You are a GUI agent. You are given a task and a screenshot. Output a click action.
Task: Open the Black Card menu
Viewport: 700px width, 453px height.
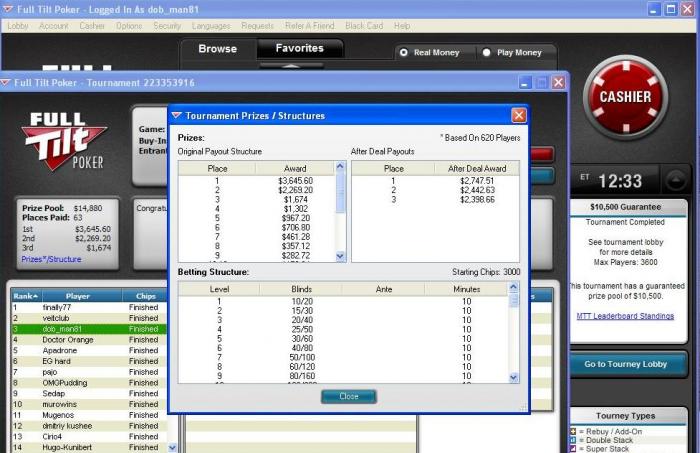(364, 26)
